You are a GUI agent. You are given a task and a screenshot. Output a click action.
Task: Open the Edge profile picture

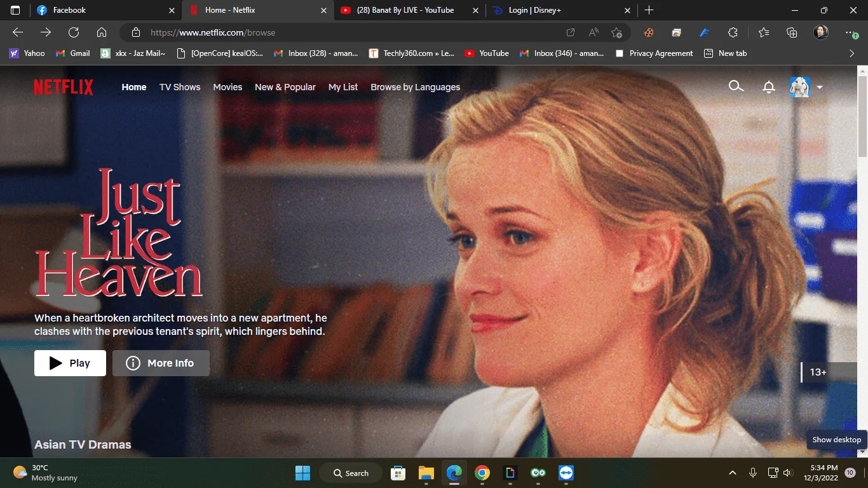[821, 32]
